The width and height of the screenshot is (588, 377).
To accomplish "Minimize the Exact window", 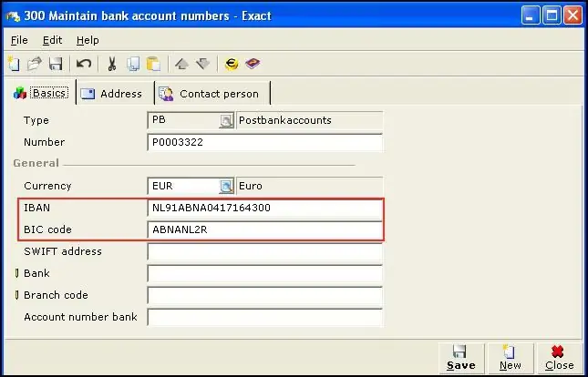I will coord(531,15).
